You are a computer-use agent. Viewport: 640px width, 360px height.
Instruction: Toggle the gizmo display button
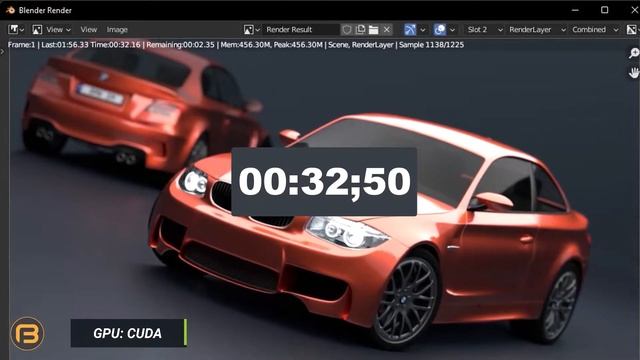click(x=410, y=29)
